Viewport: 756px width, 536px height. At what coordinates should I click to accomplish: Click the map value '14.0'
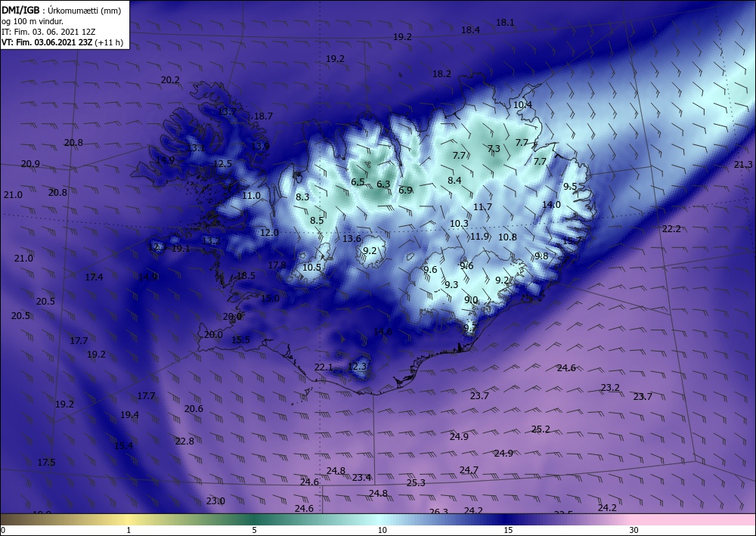point(552,205)
